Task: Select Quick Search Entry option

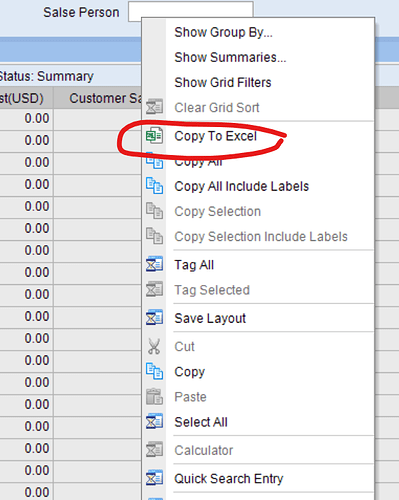Action: pos(228,479)
